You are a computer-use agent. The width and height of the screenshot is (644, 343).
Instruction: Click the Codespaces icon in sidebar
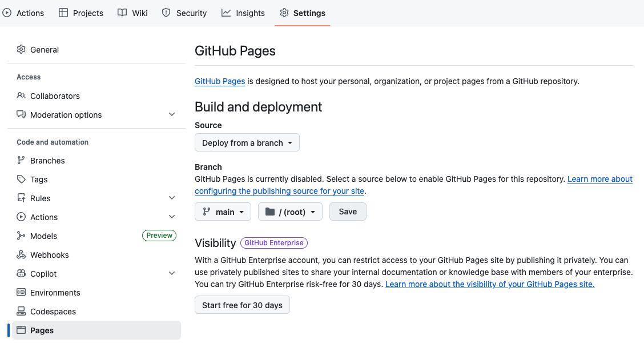[21, 312]
